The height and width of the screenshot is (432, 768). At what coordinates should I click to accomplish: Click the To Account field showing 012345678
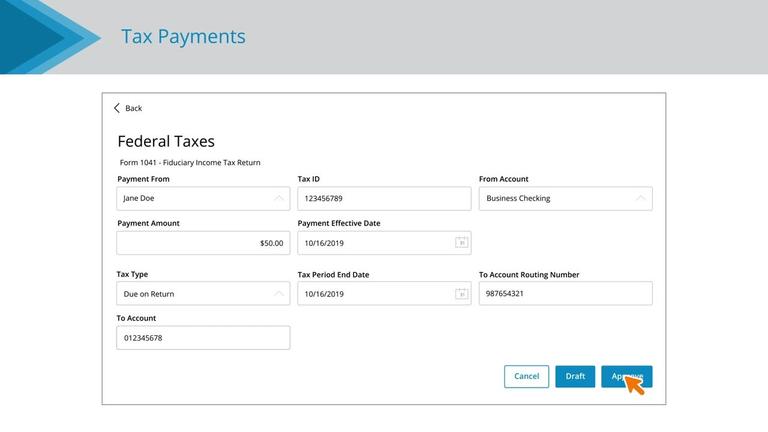pyautogui.click(x=203, y=338)
